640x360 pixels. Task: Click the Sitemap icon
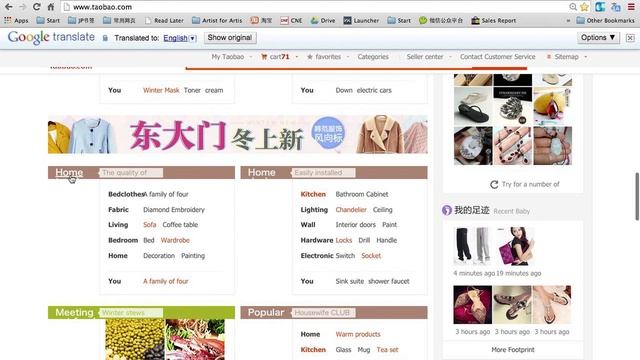549,57
